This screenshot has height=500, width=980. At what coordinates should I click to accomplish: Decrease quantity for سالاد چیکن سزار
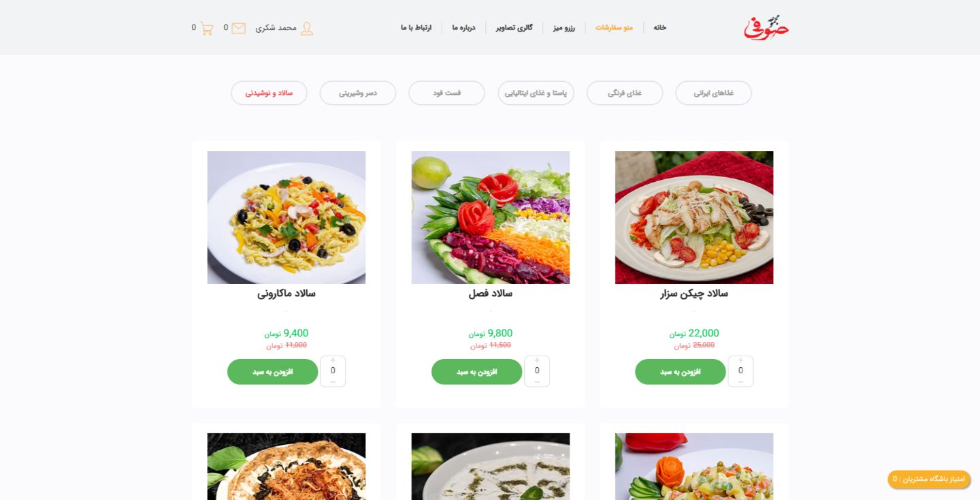(740, 381)
